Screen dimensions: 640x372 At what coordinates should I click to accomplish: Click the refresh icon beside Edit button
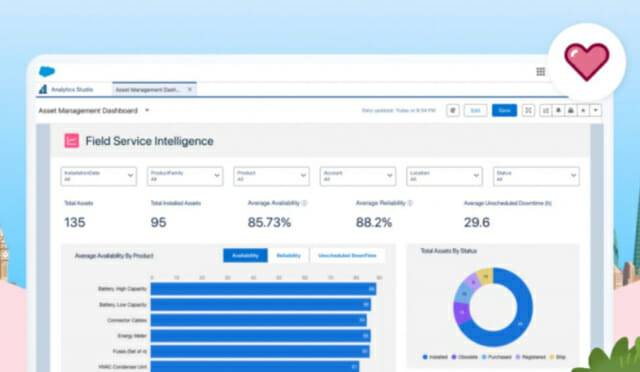click(x=453, y=110)
